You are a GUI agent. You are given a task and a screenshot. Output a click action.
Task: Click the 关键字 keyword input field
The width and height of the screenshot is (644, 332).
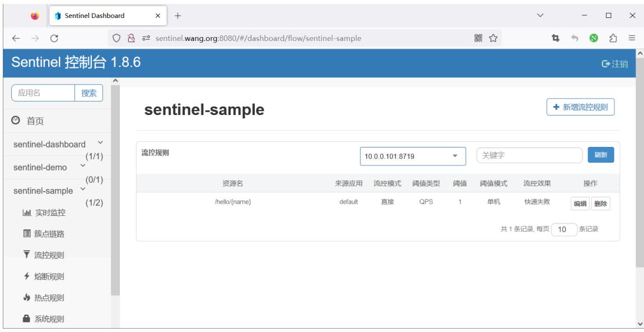[529, 155]
